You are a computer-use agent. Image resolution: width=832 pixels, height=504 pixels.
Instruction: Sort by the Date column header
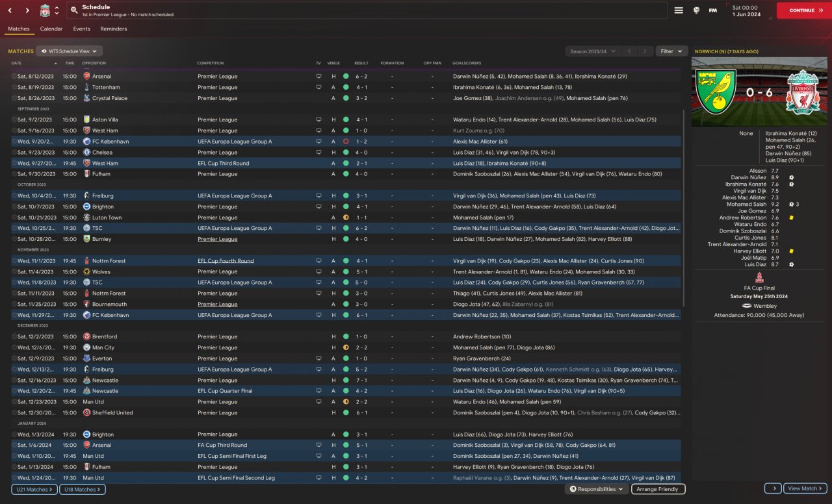click(x=16, y=63)
